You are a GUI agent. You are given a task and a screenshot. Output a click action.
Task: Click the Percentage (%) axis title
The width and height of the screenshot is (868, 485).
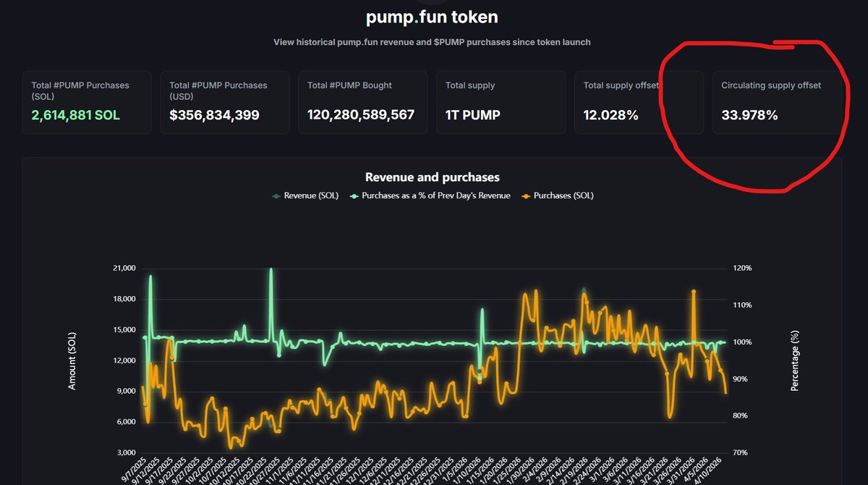pos(795,360)
